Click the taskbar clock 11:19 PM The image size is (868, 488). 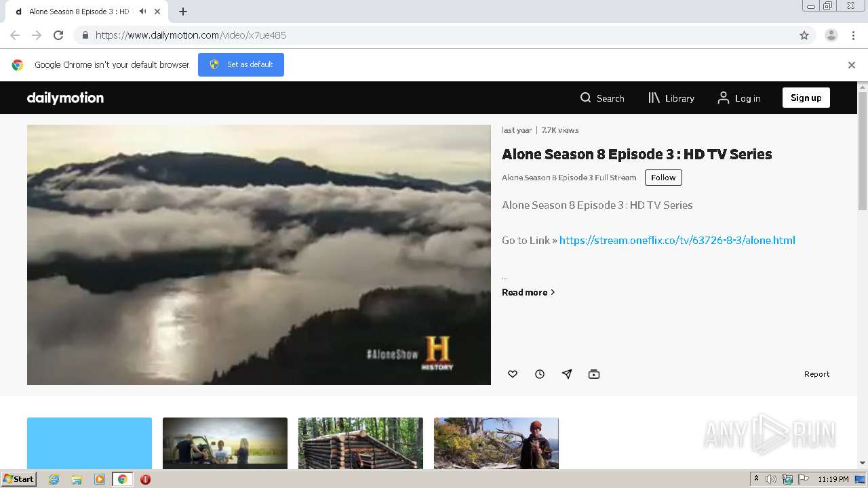click(x=833, y=479)
